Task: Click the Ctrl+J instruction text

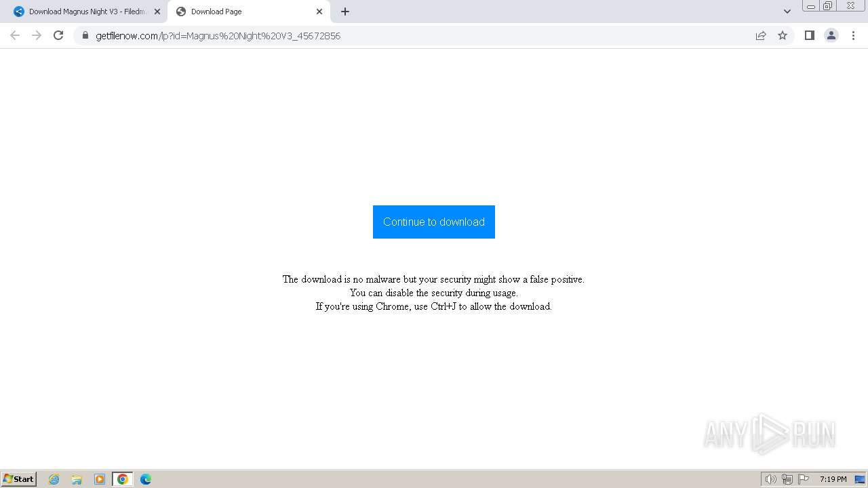Action: pyautogui.click(x=433, y=306)
